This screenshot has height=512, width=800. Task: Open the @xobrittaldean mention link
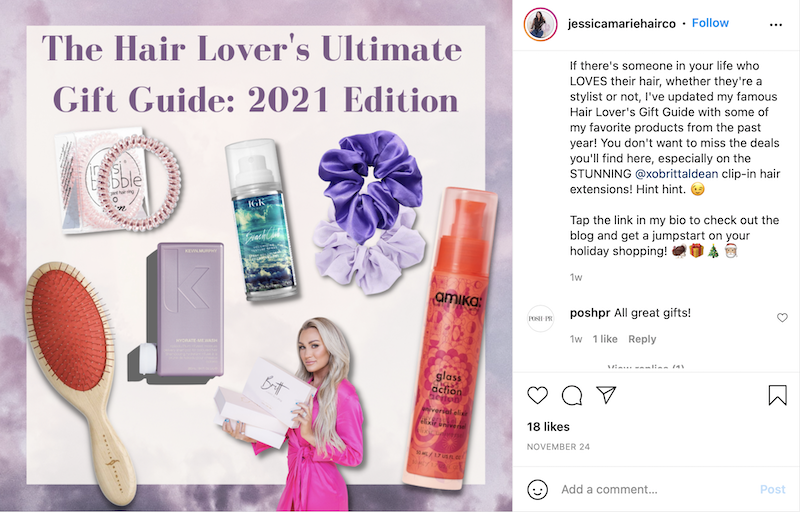coord(677,174)
